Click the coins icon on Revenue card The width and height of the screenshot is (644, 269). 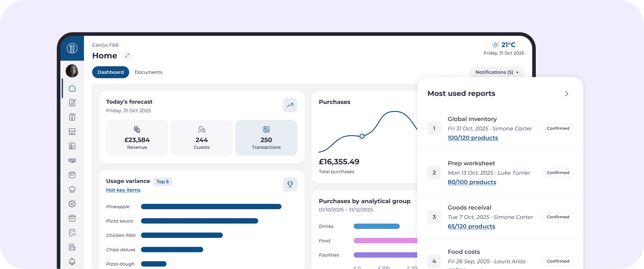[x=137, y=129]
